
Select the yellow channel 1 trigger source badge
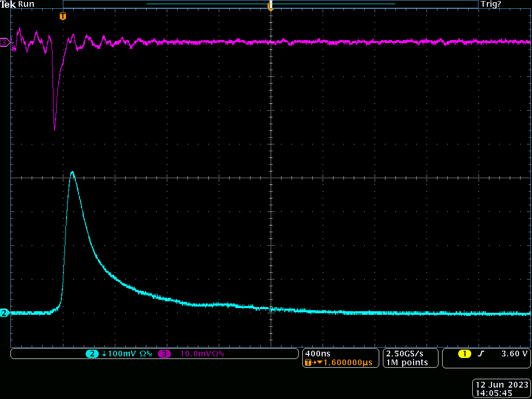464,354
